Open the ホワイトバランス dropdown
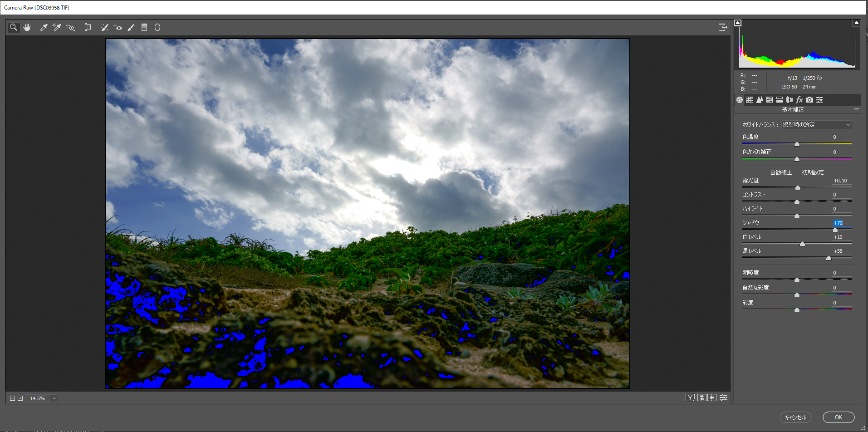 click(x=816, y=125)
